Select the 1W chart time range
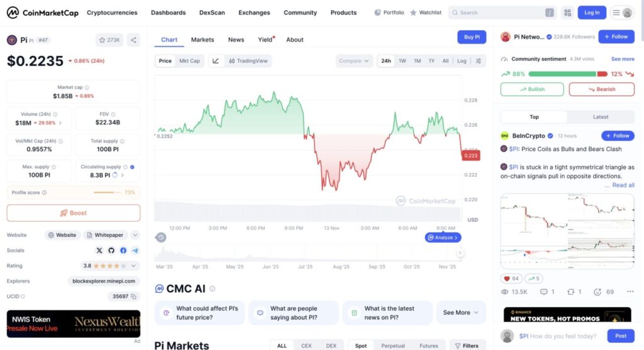This screenshot has width=644, height=350. pos(402,61)
